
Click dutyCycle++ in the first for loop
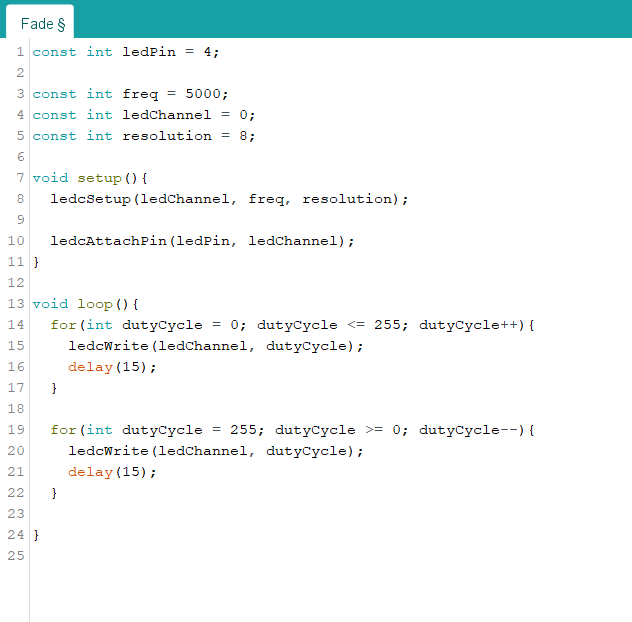(468, 325)
